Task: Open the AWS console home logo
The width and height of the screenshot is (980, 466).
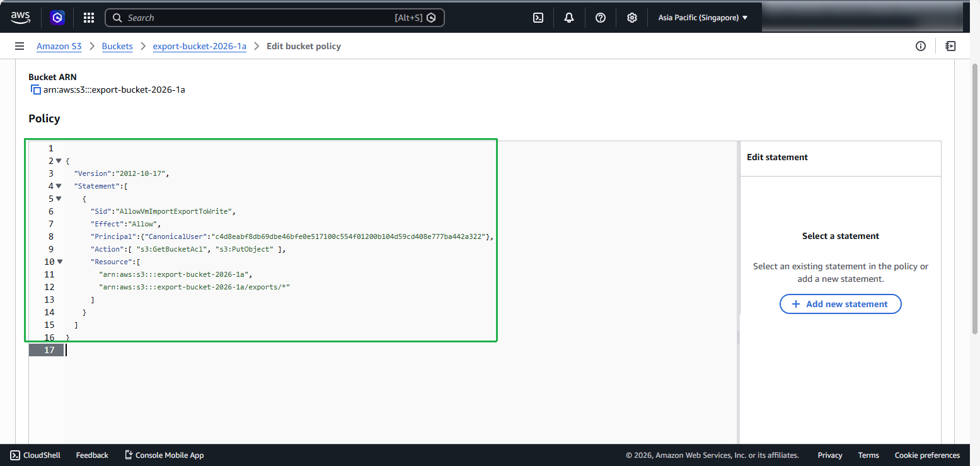Action: (20, 18)
